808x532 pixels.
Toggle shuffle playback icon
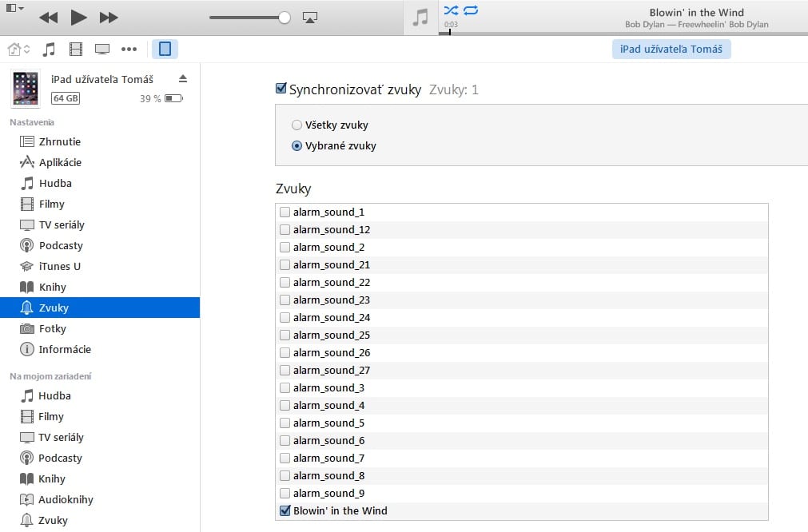451,10
